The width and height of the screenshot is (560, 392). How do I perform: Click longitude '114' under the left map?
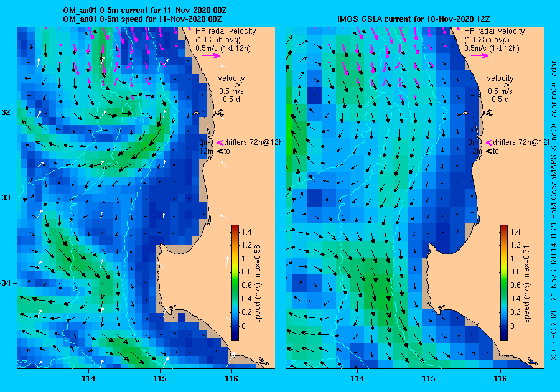[x=88, y=379]
